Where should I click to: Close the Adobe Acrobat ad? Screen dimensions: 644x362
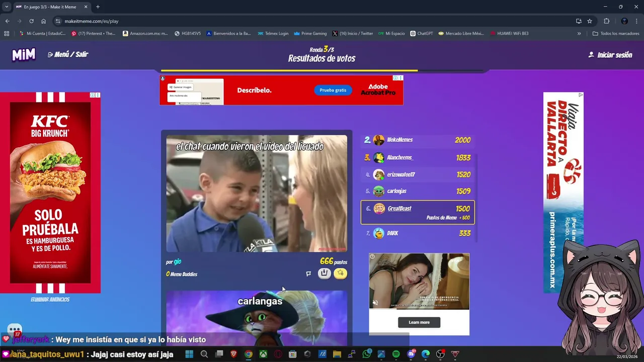click(x=400, y=78)
